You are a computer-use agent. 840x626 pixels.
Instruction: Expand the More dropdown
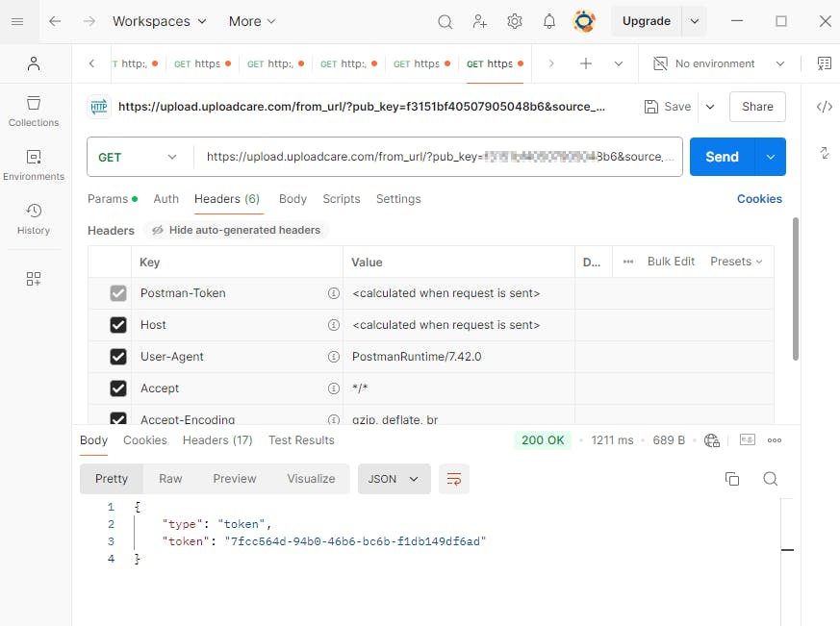pos(252,21)
